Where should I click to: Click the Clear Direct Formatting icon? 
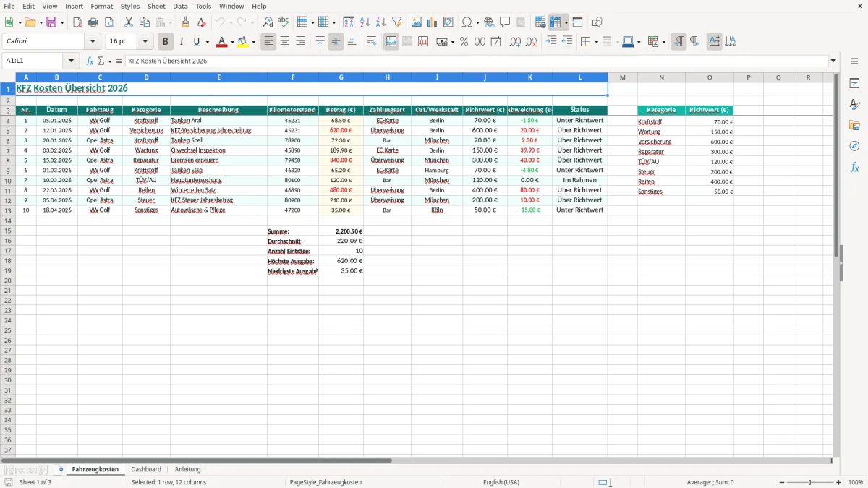pyautogui.click(x=201, y=22)
